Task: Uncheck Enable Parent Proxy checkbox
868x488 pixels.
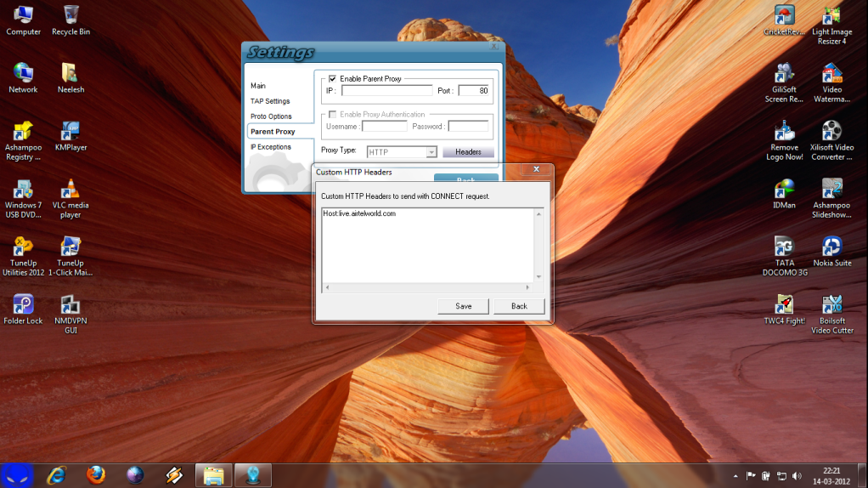Action: [332, 79]
